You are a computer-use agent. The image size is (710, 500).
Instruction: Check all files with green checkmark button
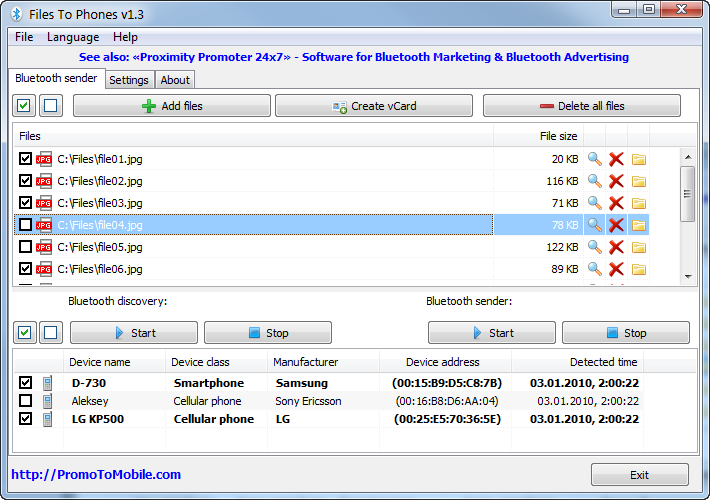[24, 106]
